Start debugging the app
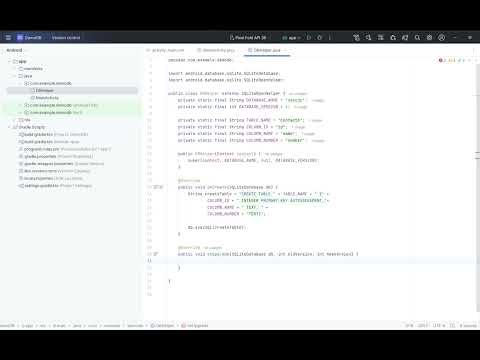The image size is (480, 360). [319, 38]
